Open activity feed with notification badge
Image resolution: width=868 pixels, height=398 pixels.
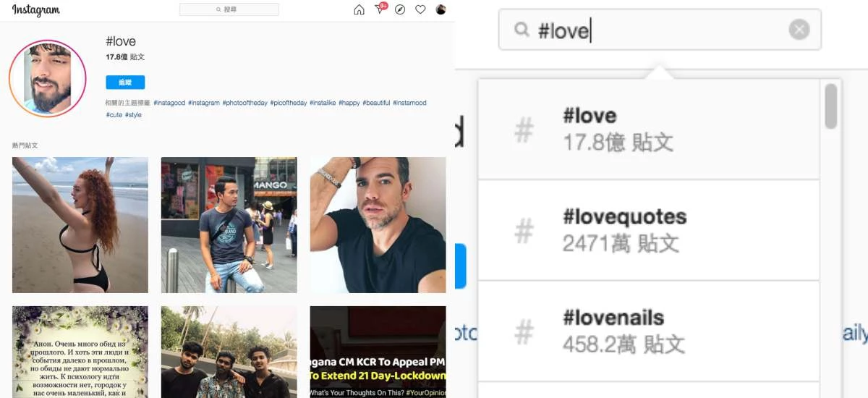click(380, 9)
